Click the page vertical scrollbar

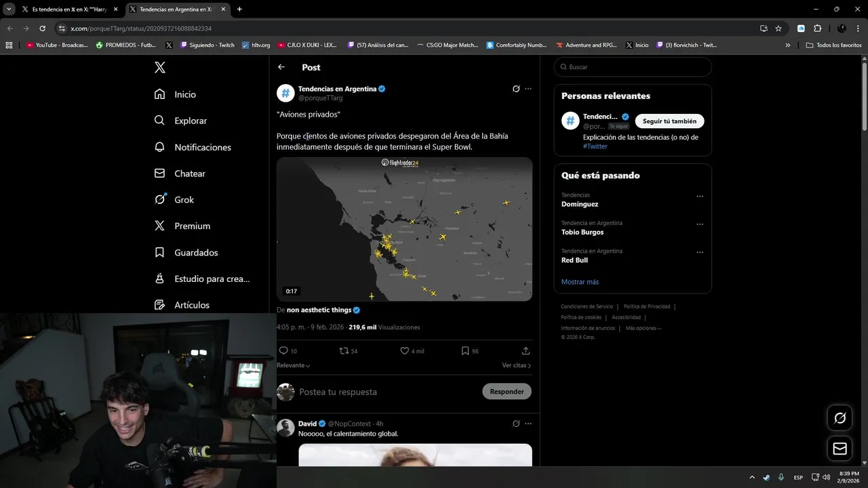pos(864,95)
